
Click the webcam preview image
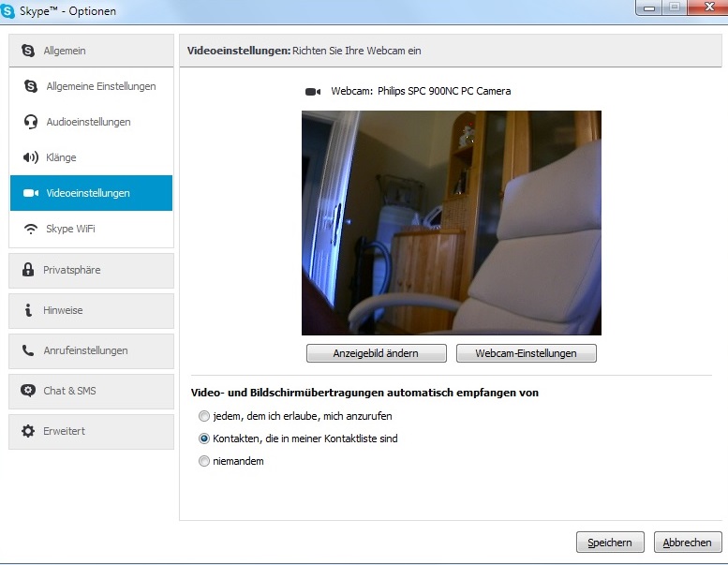pos(452,223)
